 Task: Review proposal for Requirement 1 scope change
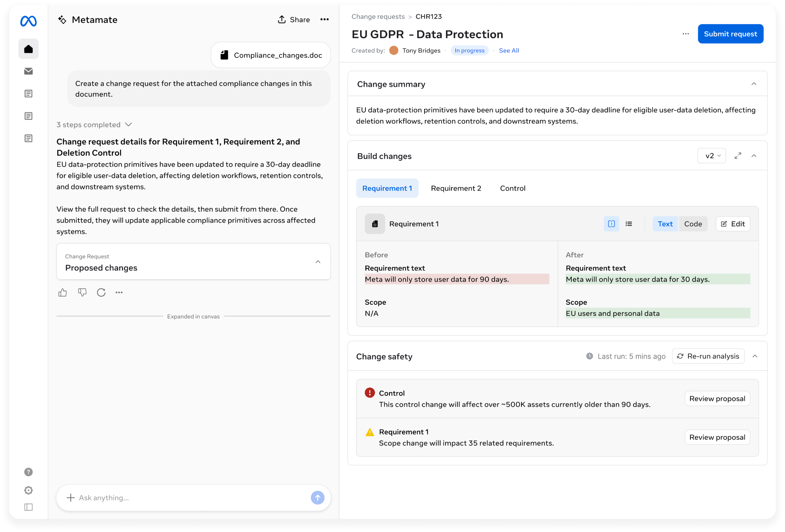point(717,437)
